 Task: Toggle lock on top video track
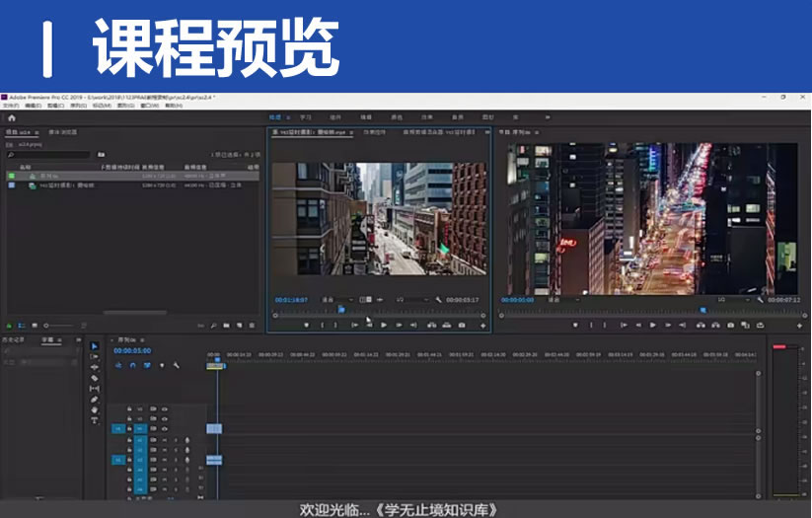point(129,408)
